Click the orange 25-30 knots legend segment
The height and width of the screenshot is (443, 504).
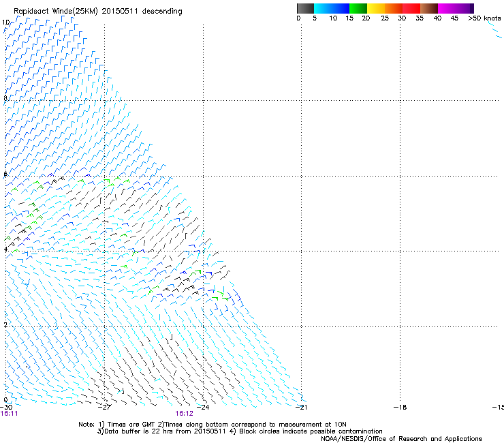[x=394, y=8]
